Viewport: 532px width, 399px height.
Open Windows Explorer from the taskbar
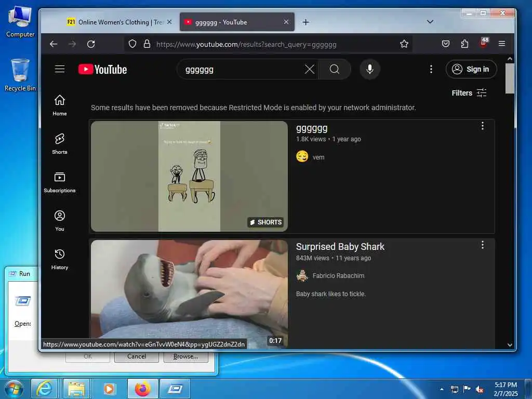coord(77,389)
